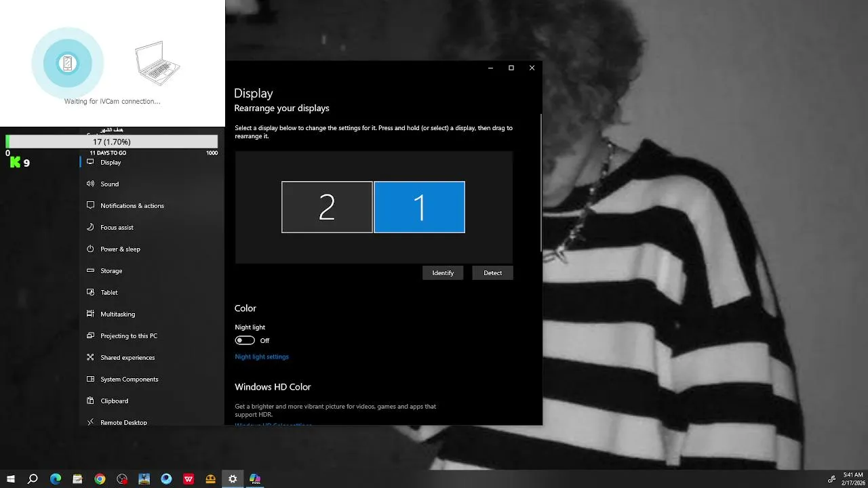Click the 17 (1.70%) goal progress bar
This screenshot has height=488, width=868.
(x=112, y=142)
